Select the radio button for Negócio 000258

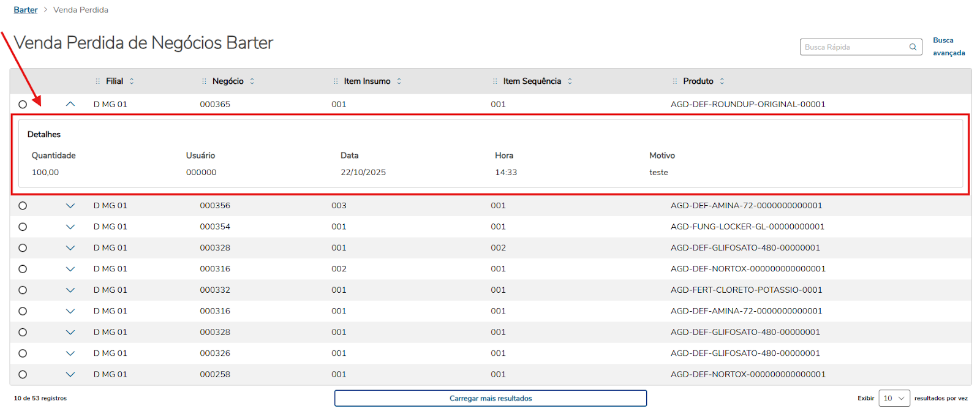point(23,375)
